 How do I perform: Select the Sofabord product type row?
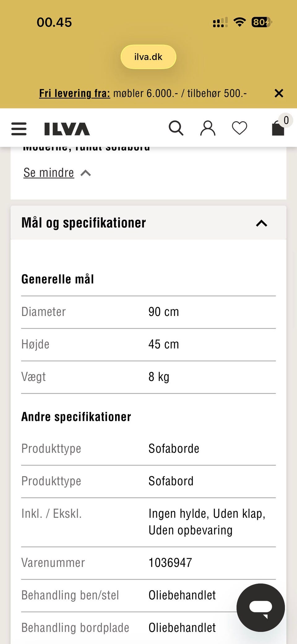coord(171,481)
